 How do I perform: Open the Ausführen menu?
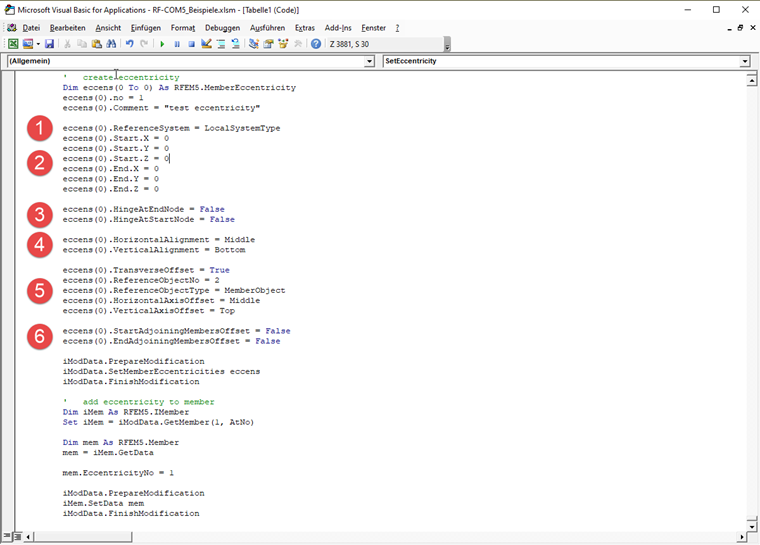click(x=267, y=28)
